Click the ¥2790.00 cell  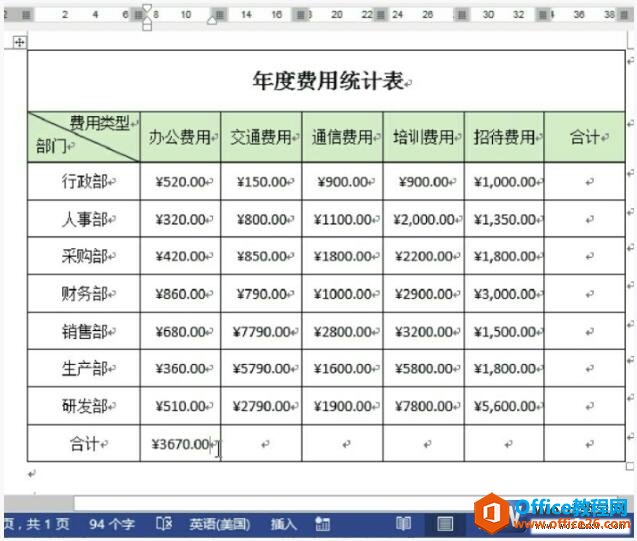(262, 406)
